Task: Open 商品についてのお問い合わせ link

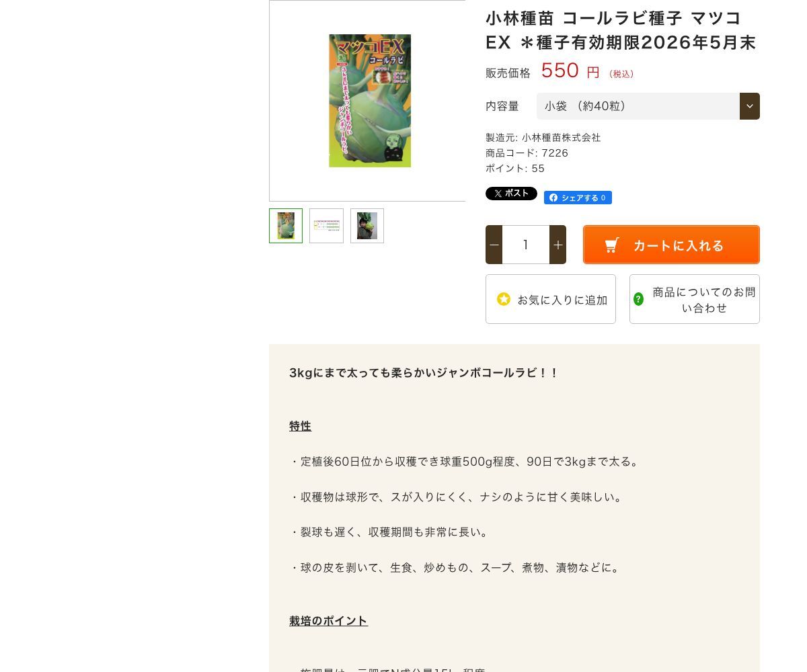Action: [x=695, y=299]
